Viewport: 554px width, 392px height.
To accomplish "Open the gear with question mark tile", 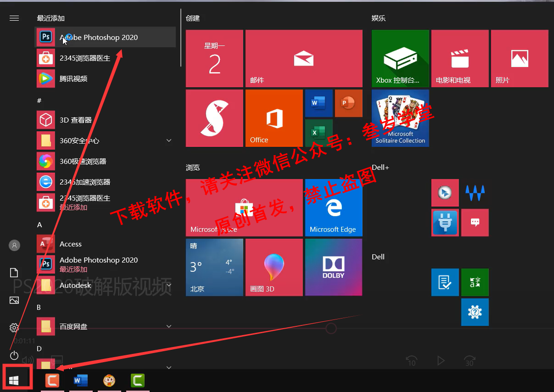I will pos(475,312).
